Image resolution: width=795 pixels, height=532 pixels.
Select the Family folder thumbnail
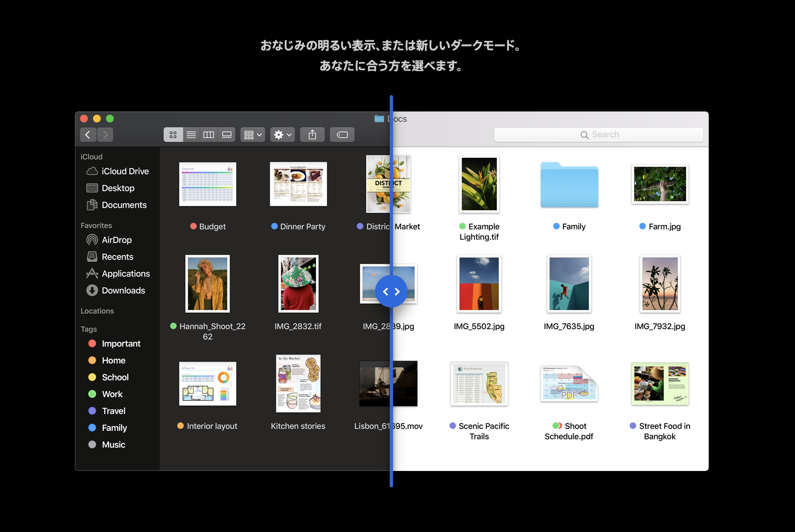tap(569, 185)
